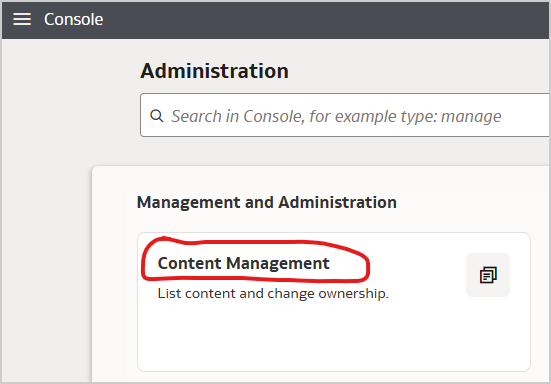Image resolution: width=551 pixels, height=384 pixels.
Task: Click the Management and Administration section heading
Action: pos(267,202)
